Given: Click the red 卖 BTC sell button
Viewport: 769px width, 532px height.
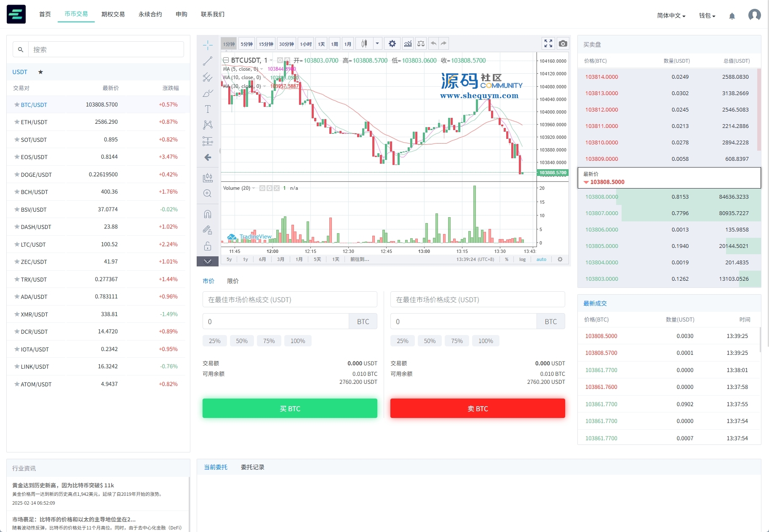Looking at the screenshot, I should click(478, 408).
